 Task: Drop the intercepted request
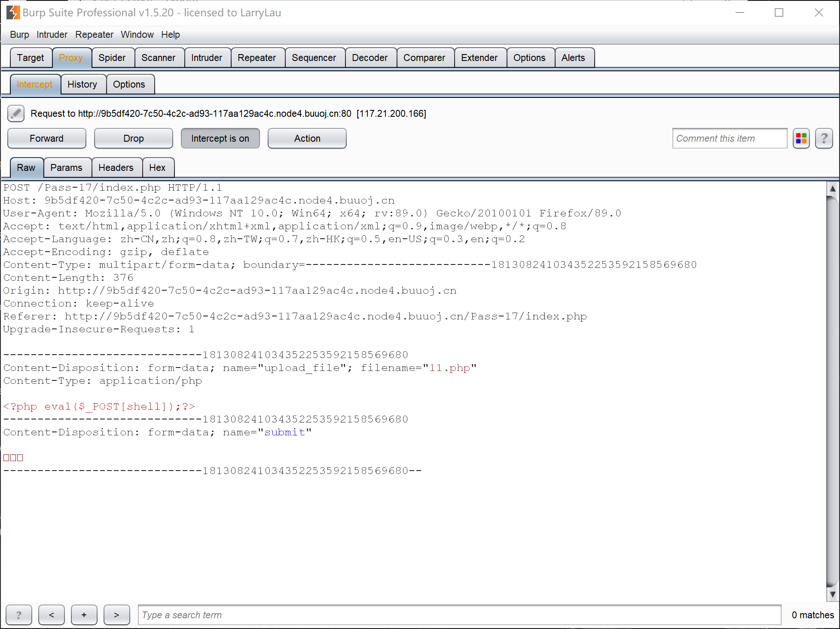coord(133,138)
